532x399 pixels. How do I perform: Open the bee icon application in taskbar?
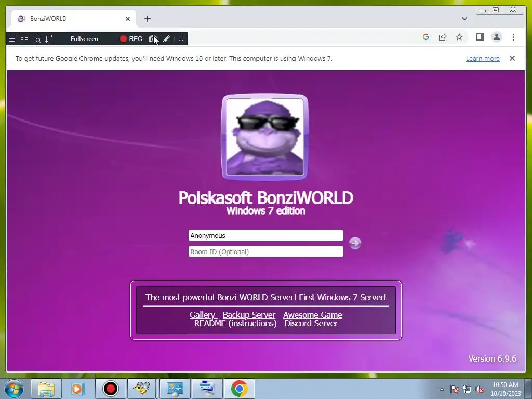tap(142, 389)
